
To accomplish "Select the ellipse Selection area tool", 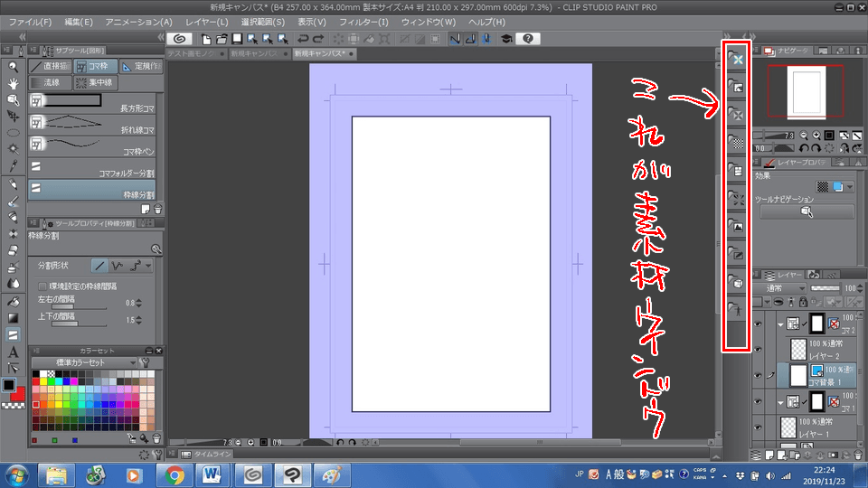I will [x=13, y=133].
